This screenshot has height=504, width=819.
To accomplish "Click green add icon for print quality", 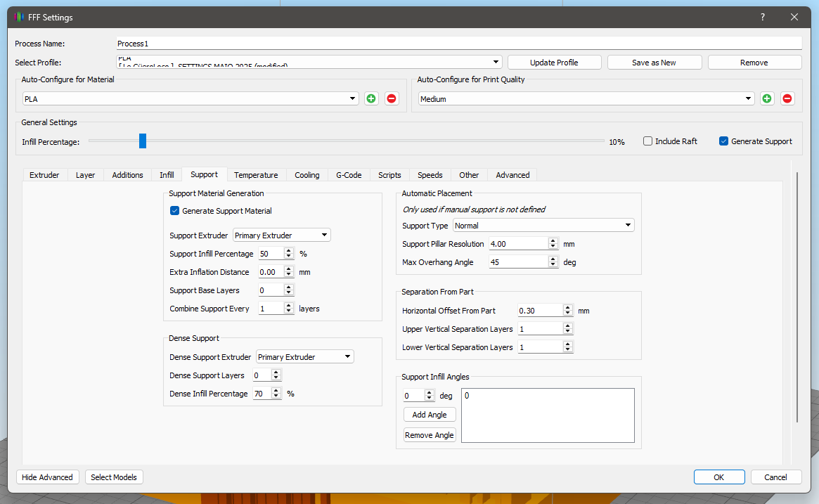I will pos(767,99).
